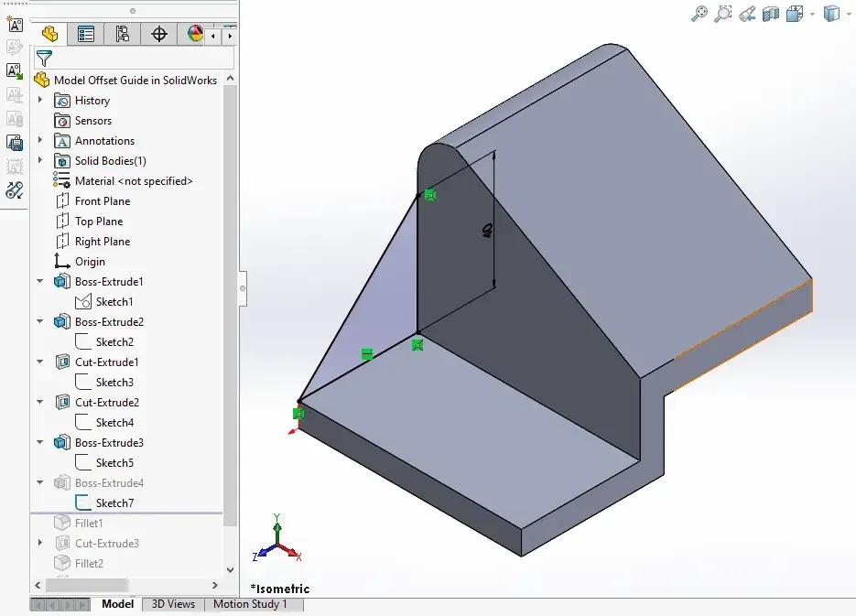
Task: Click the print-style sidebar icon
Action: (15, 143)
